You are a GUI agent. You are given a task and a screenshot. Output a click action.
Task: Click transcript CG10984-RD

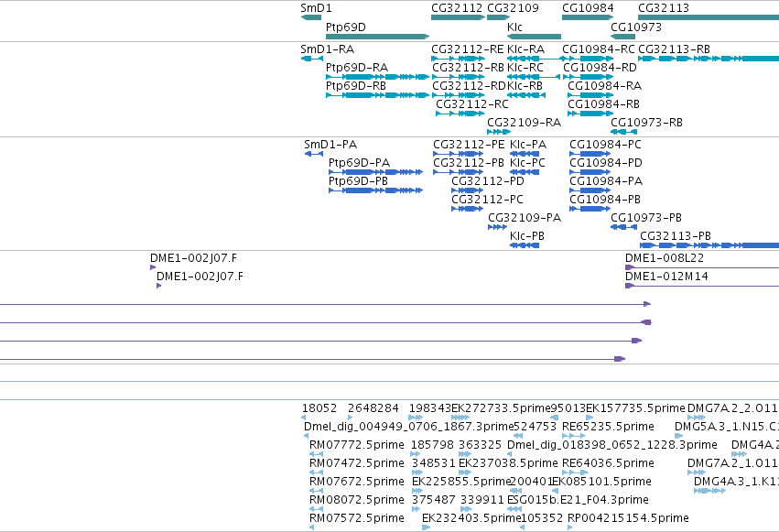(588, 77)
